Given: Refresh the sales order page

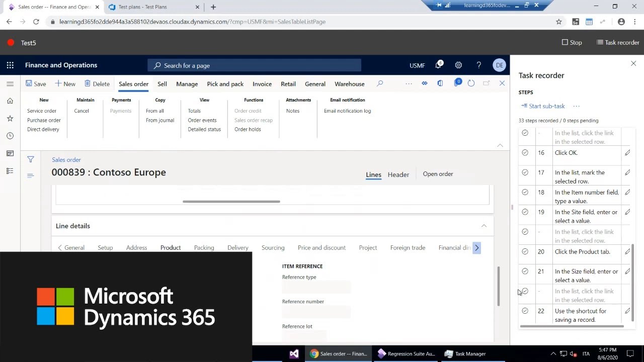Looking at the screenshot, I should point(471,83).
